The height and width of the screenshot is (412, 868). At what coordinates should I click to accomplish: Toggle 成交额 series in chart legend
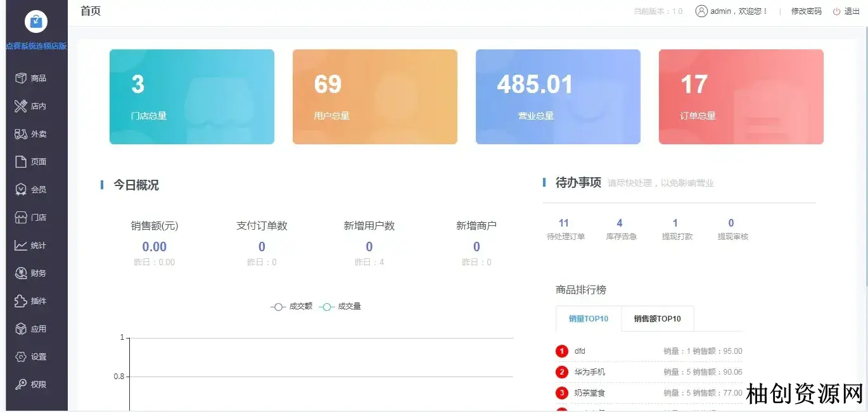291,307
